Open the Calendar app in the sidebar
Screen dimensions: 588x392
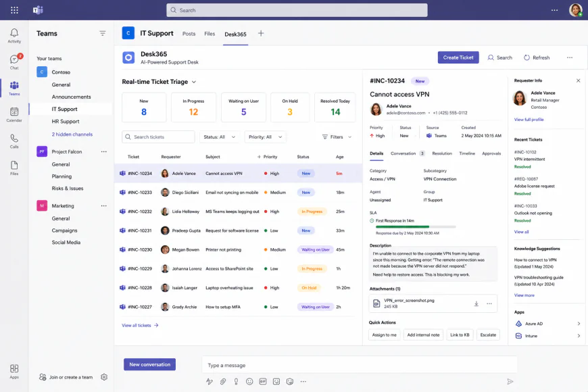pos(14,114)
